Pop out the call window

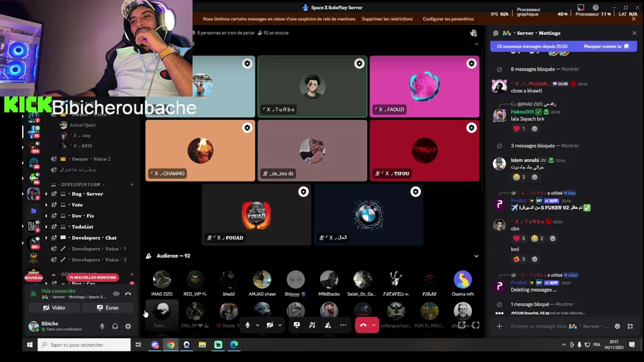[461, 325]
